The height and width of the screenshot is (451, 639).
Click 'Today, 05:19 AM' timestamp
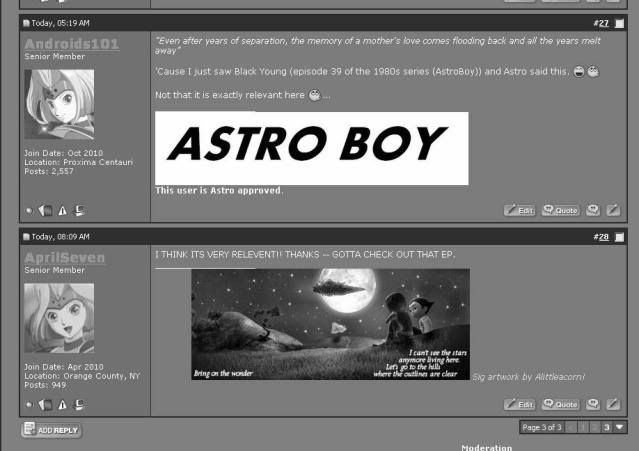[60, 23]
